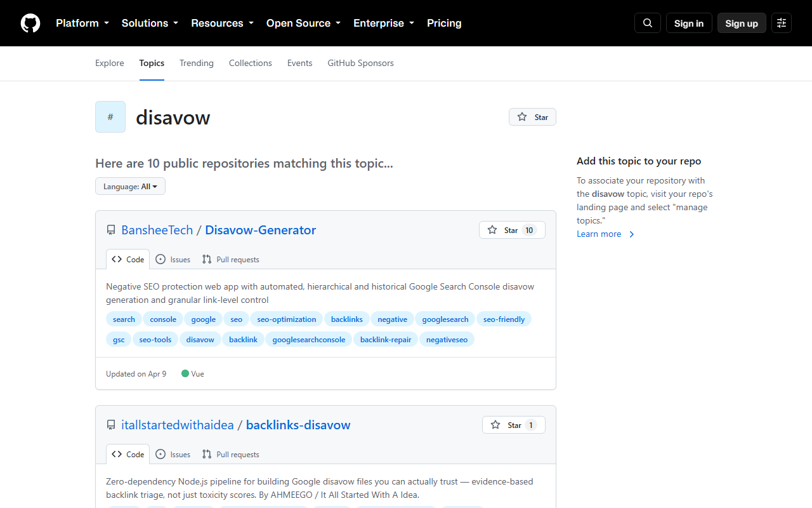
Task: Open the Disavow-Generator repository link
Action: 260,230
